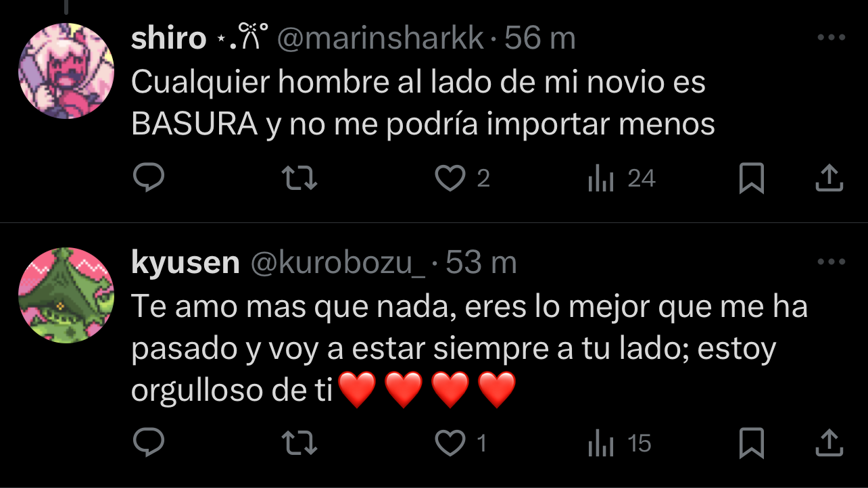Reply to shiro's tweet
The height and width of the screenshot is (488, 868).
[x=148, y=178]
